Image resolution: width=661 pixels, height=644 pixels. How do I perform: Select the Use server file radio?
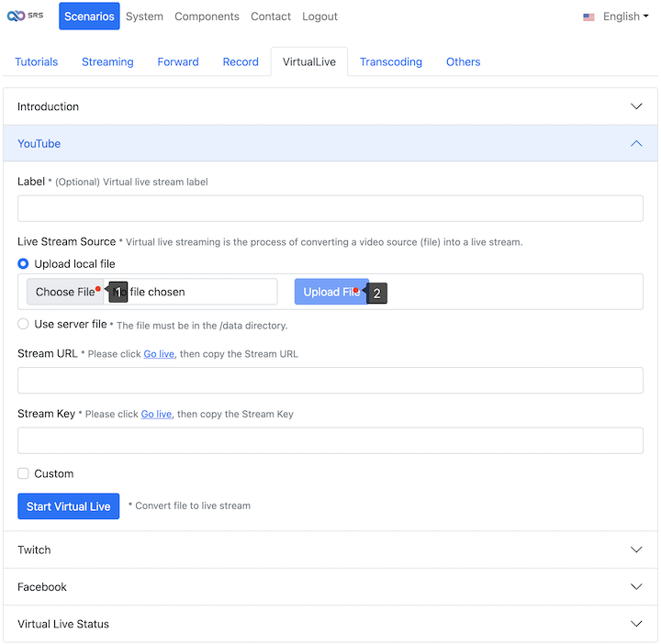pyautogui.click(x=23, y=324)
